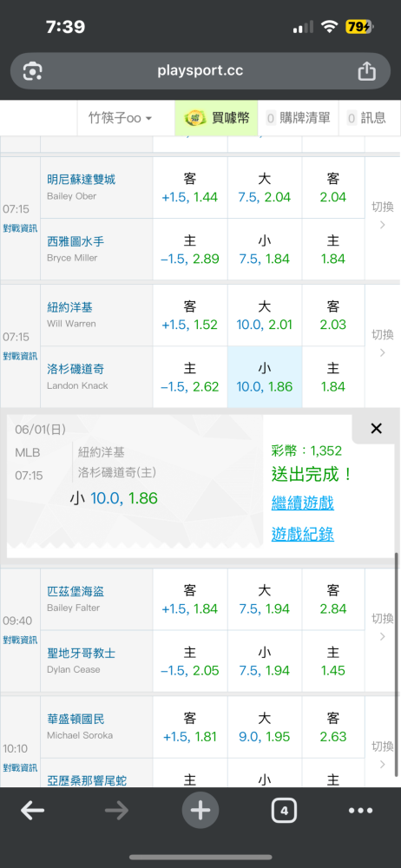Select 主 -1.5, 2.89 for 西雅圖水手
Viewport: 401px width, 868px height.
190,250
